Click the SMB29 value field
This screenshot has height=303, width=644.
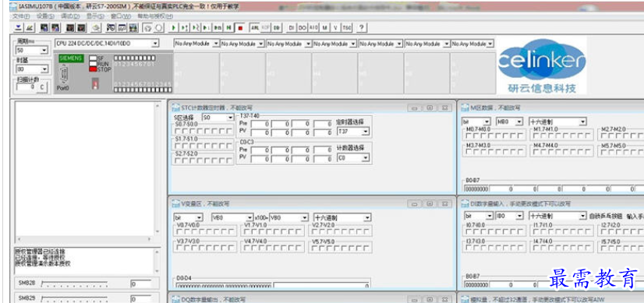140,299
